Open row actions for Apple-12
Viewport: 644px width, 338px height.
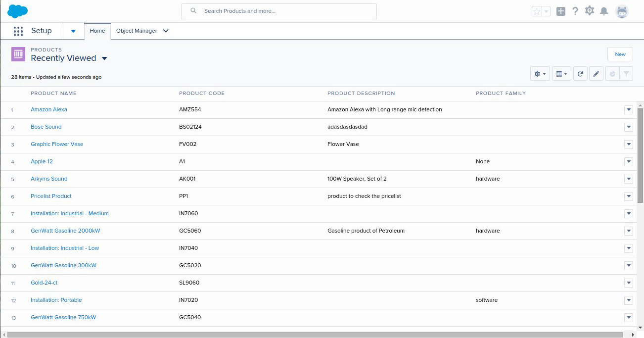pyautogui.click(x=629, y=162)
